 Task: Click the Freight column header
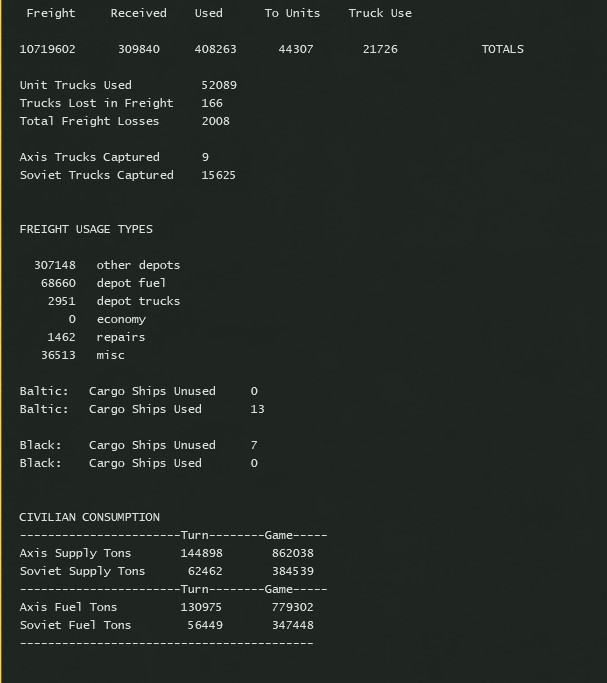[51, 14]
